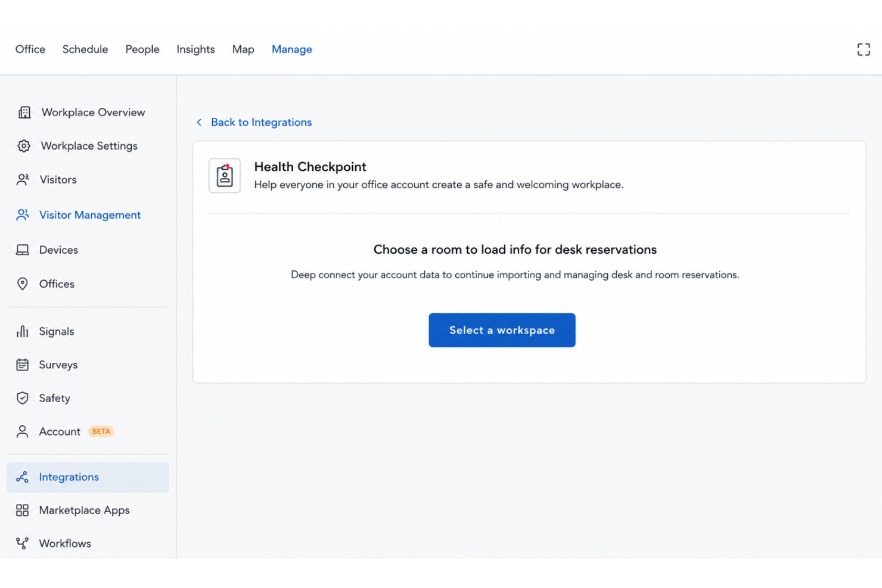The image size is (882, 588).
Task: Open Workplace Settings in the sidebar
Action: (x=88, y=146)
